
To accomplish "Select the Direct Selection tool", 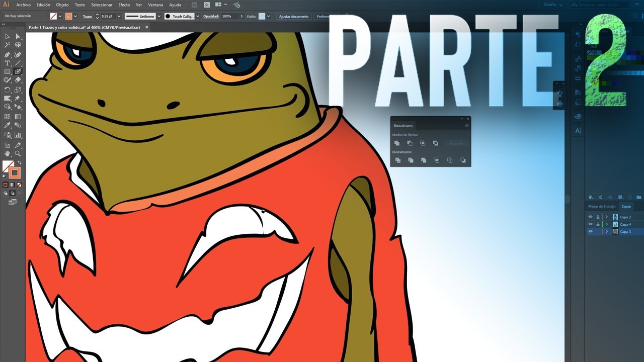I will (x=18, y=37).
